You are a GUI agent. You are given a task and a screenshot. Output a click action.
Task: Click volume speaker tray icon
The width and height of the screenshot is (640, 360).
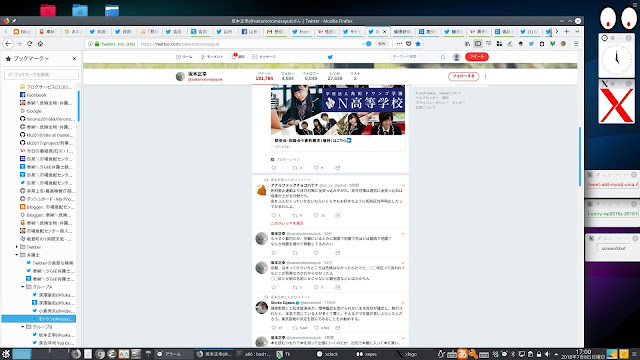coord(547,354)
